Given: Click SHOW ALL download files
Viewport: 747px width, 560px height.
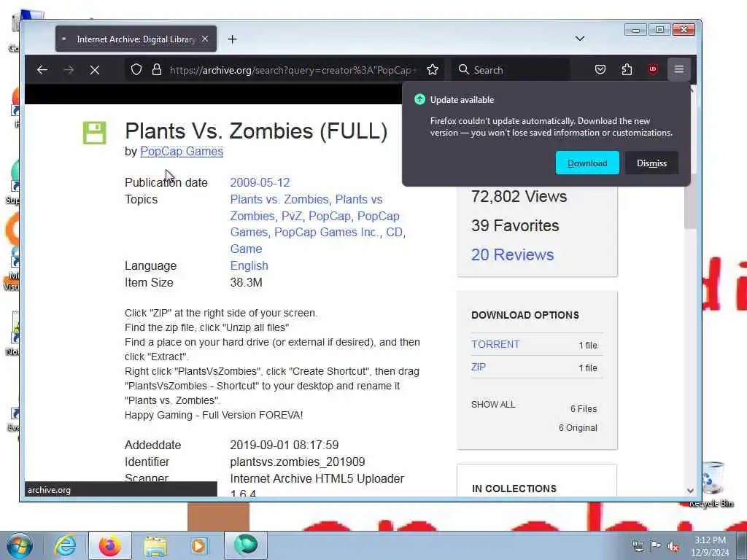Looking at the screenshot, I should click(493, 404).
